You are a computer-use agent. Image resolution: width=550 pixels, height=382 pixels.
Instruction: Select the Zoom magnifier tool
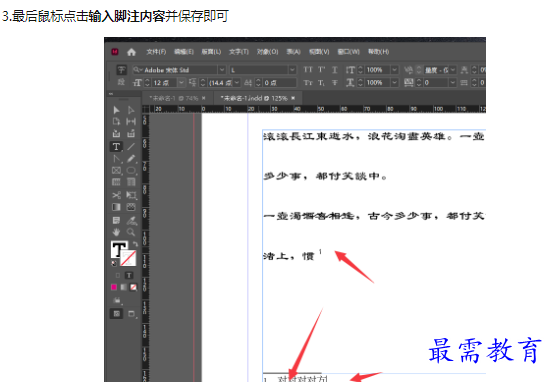pyautogui.click(x=131, y=232)
